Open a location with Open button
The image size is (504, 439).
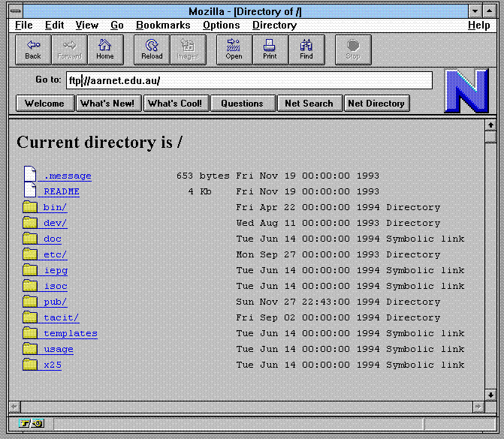(x=234, y=50)
